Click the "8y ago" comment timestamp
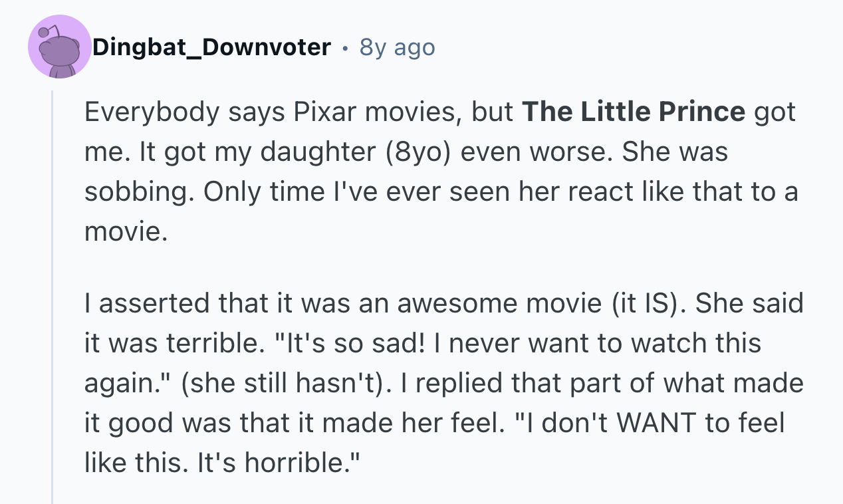This screenshot has width=843, height=504. (x=397, y=47)
